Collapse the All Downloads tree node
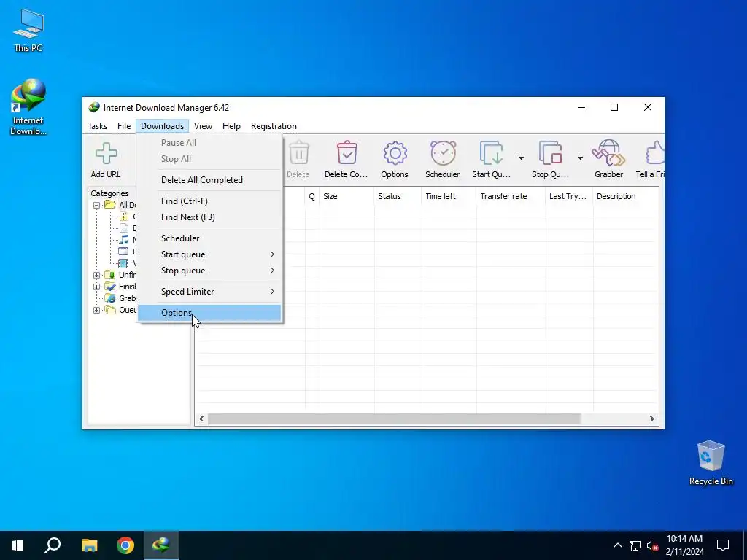This screenshot has width=747, height=560. point(96,205)
